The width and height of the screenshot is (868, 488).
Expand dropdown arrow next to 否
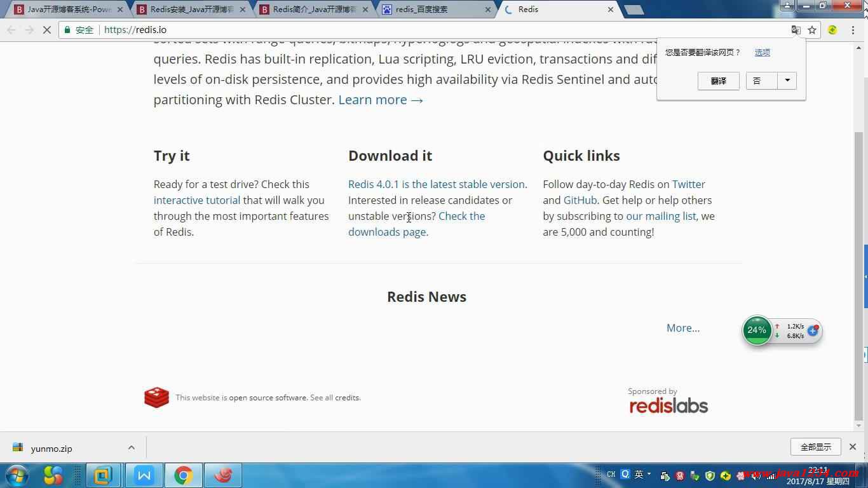787,81
